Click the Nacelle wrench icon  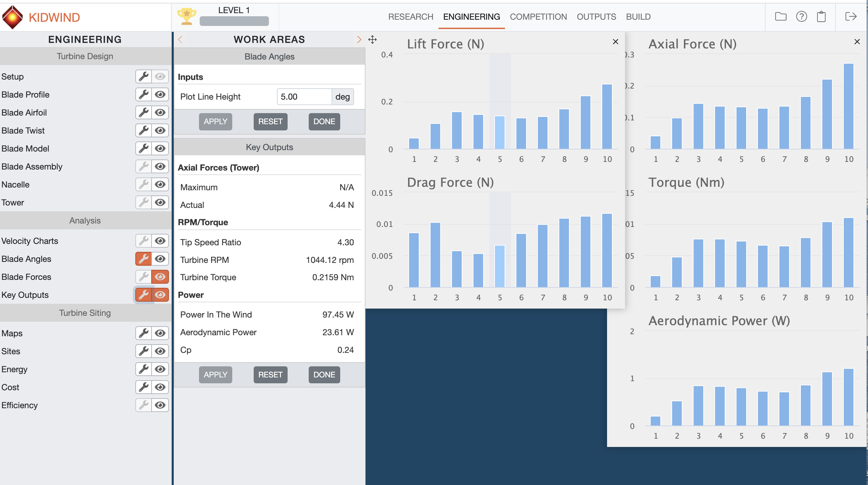tap(144, 184)
